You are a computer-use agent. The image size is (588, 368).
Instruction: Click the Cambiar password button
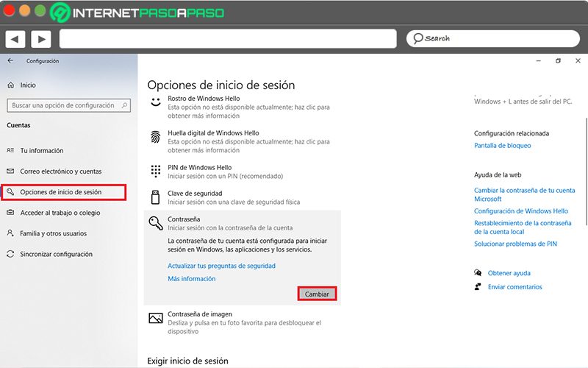pyautogui.click(x=317, y=294)
